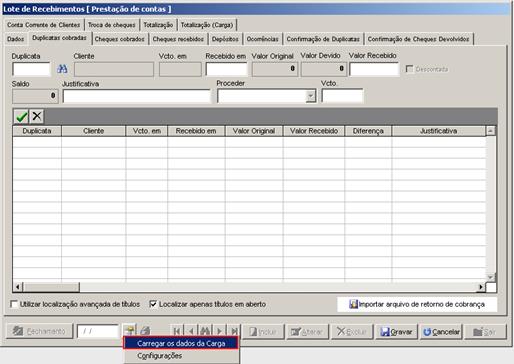This screenshot has width=514, height=364.
Task: Click the grid's horizontal scrollbar thumb
Action: click(51, 287)
